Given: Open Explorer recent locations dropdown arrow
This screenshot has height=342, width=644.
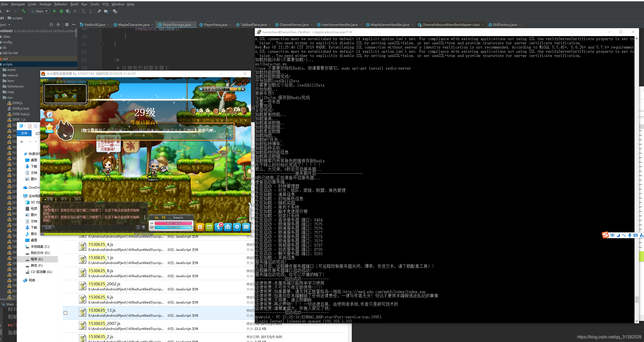Looking at the screenshot, I should (x=36, y=142).
